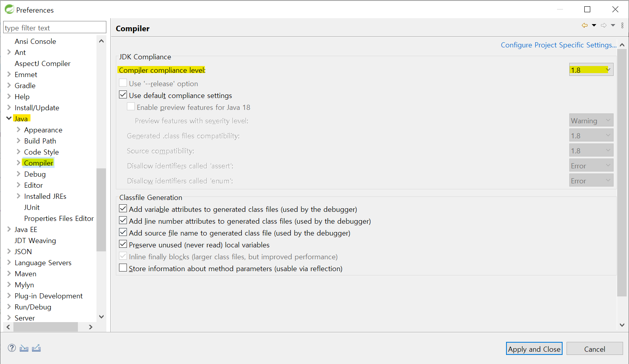
Task: Open the Disallow 'enum' identifiers dropdown
Action: pos(591,180)
